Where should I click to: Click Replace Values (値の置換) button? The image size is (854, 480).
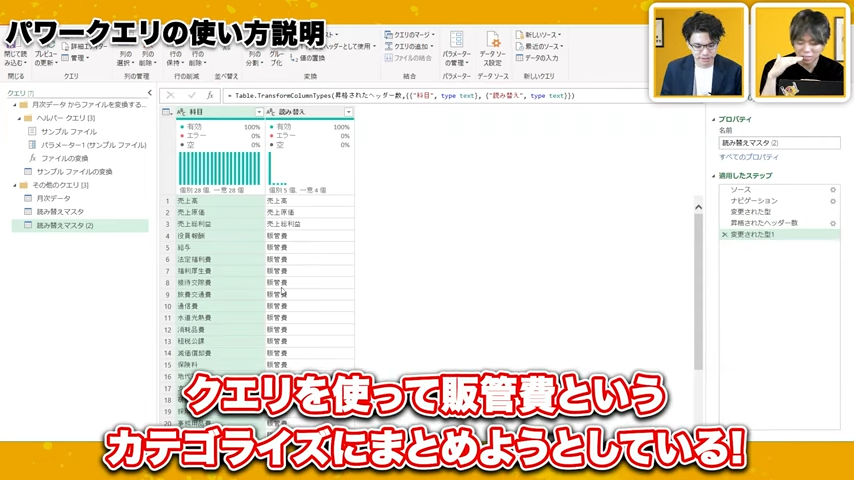pyautogui.click(x=307, y=58)
